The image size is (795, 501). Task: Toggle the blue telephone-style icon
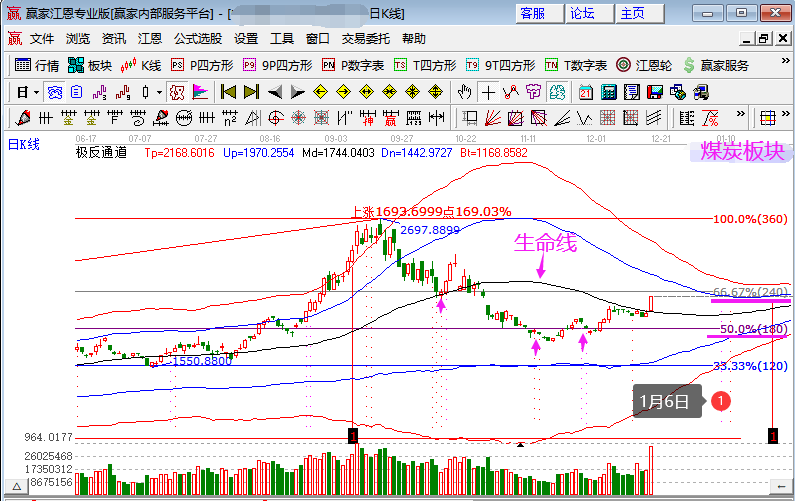(x=54, y=92)
